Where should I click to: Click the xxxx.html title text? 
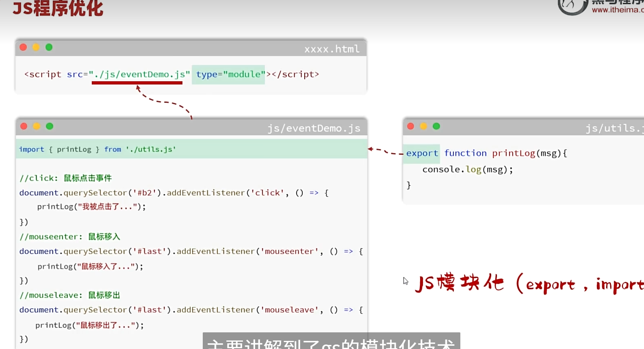(x=332, y=49)
